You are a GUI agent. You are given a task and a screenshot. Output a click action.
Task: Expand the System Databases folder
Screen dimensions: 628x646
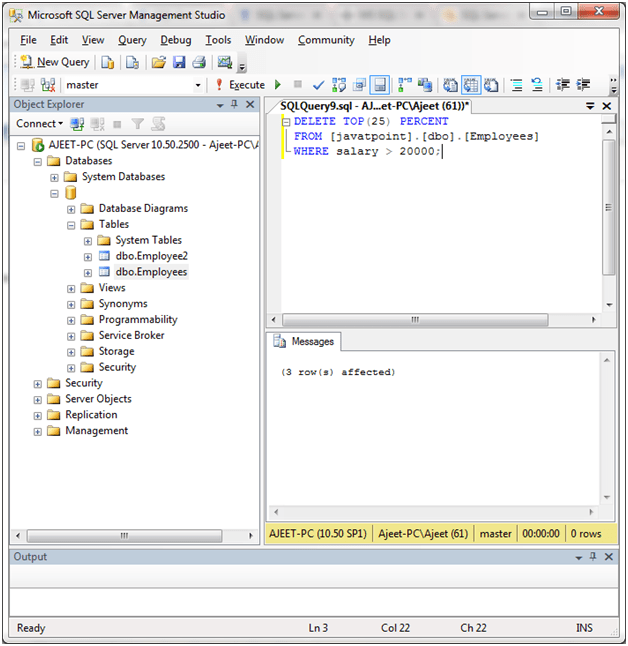click(x=54, y=178)
